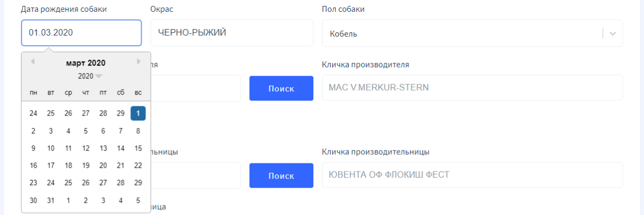This screenshot has width=644, height=215.
Task: Click the Поиск button next to ЮВЕНТА ОФ ФЛОКИШ ФЕСТ
Action: (x=281, y=175)
